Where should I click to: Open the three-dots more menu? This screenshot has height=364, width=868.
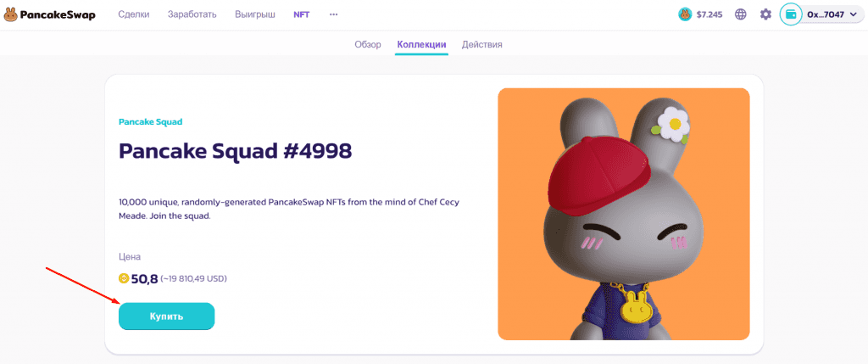(x=333, y=14)
